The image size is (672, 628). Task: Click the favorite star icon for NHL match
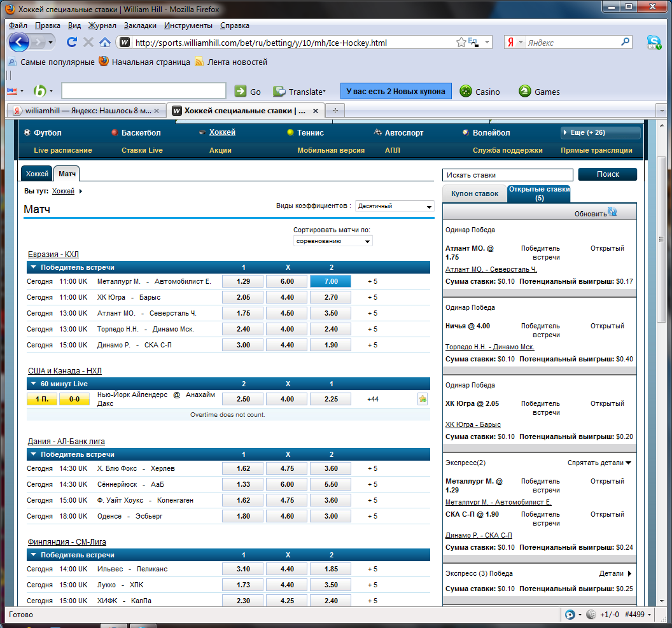(x=423, y=399)
